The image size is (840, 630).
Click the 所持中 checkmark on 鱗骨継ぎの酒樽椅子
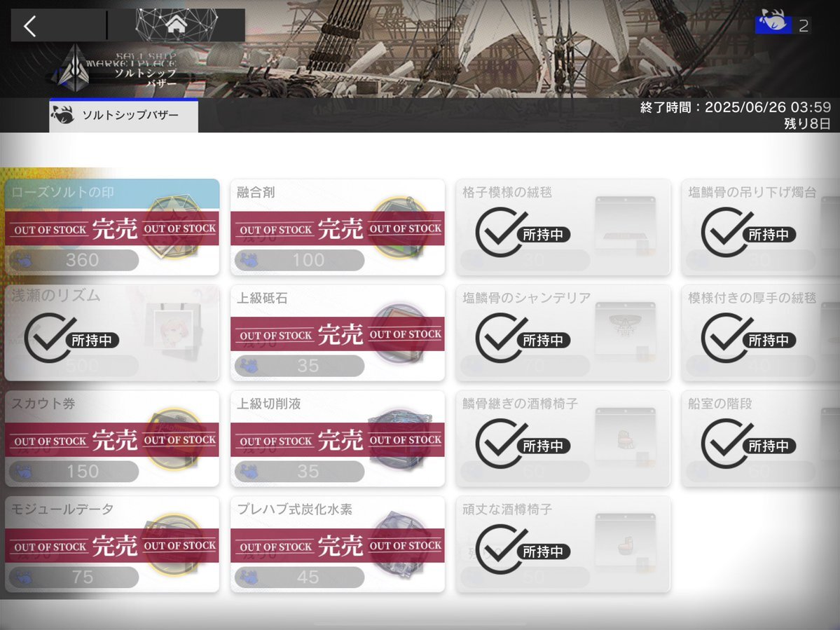[523, 444]
